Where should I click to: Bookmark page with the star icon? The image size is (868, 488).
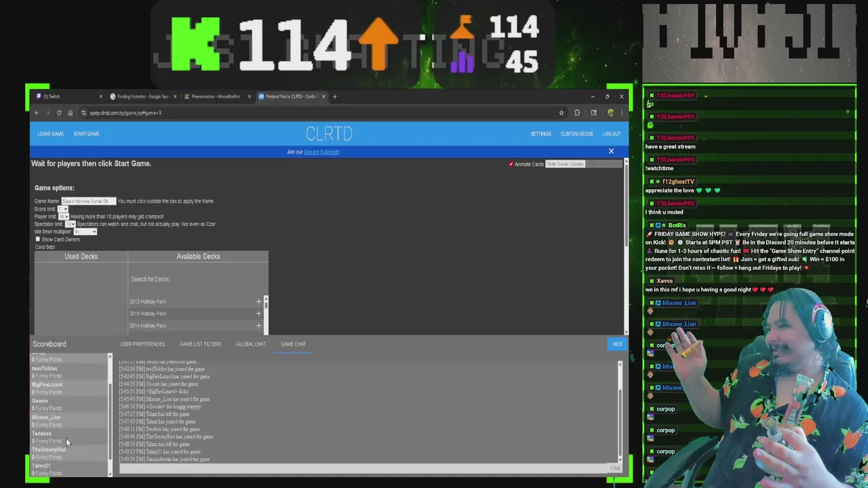pyautogui.click(x=561, y=113)
